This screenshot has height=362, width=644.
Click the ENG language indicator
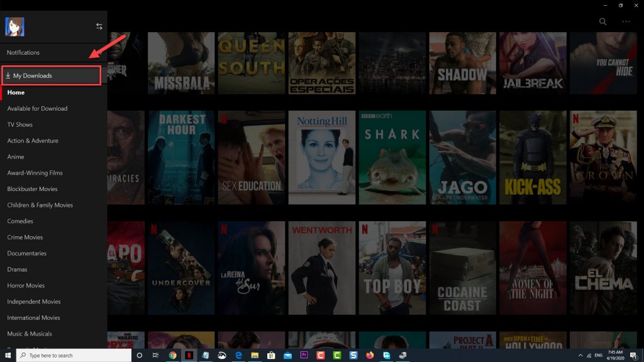coord(599,356)
